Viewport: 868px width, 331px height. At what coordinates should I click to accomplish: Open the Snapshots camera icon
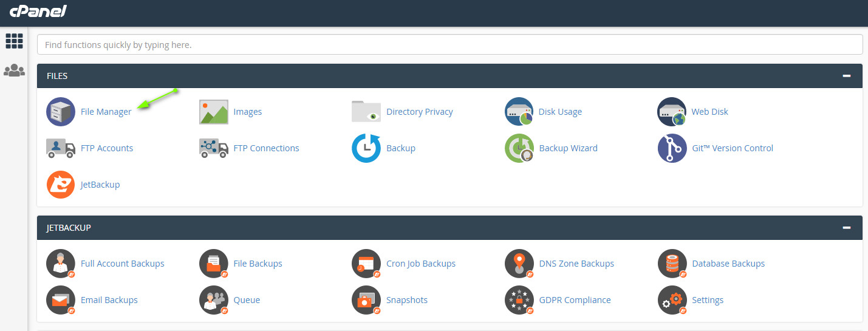click(366, 301)
